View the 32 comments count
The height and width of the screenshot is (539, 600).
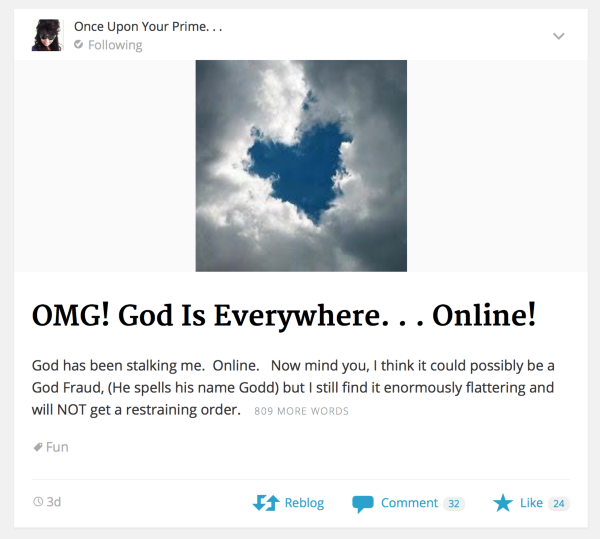coord(454,503)
